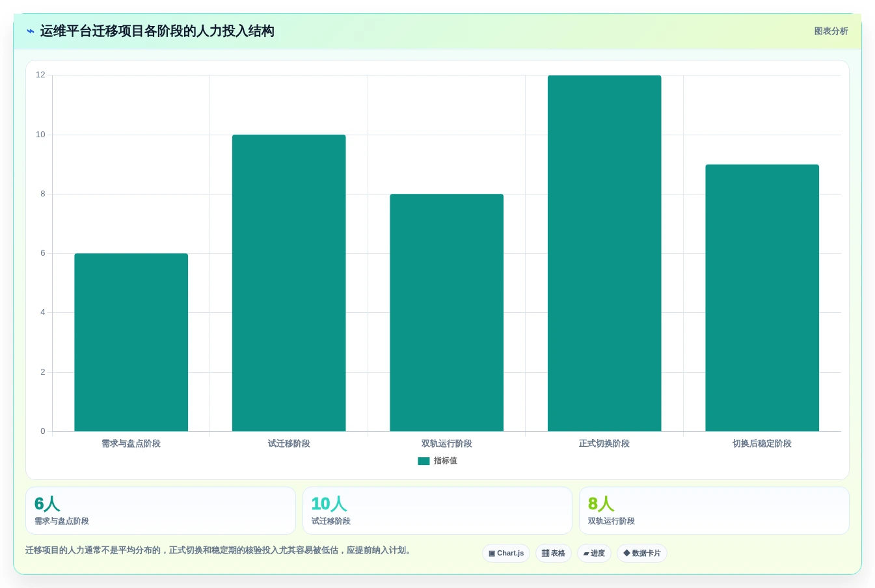Click the 正式切换阶段 bar in chart
Screen dimensions: 875x588
(604, 253)
